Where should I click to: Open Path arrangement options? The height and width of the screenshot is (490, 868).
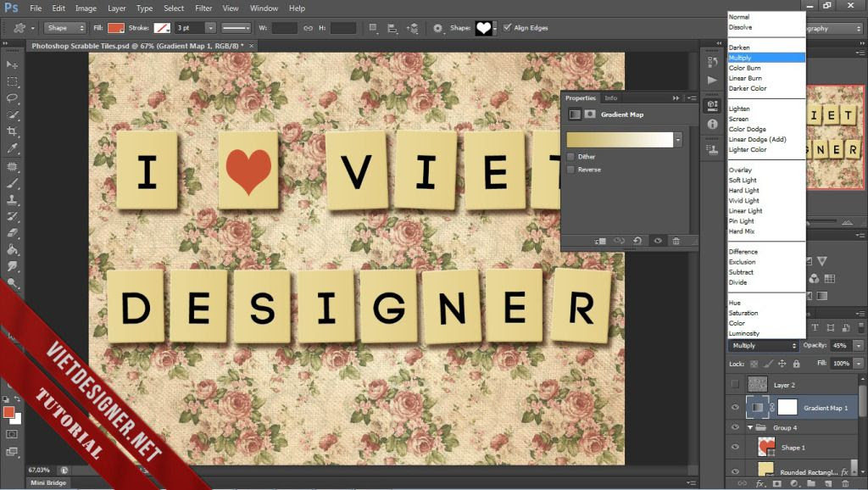(x=413, y=28)
